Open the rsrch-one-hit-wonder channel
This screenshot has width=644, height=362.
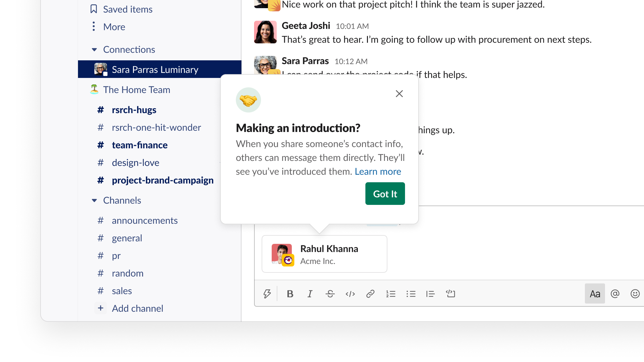click(156, 127)
